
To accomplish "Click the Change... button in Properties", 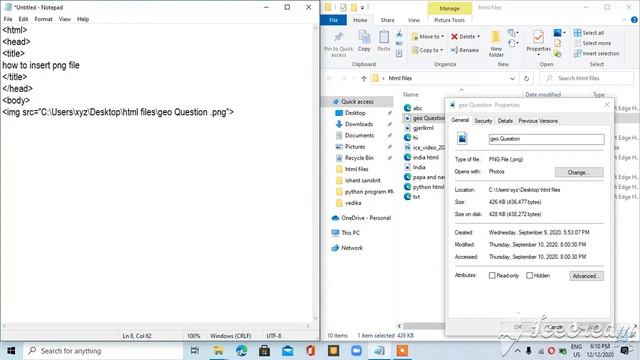I will click(x=579, y=172).
